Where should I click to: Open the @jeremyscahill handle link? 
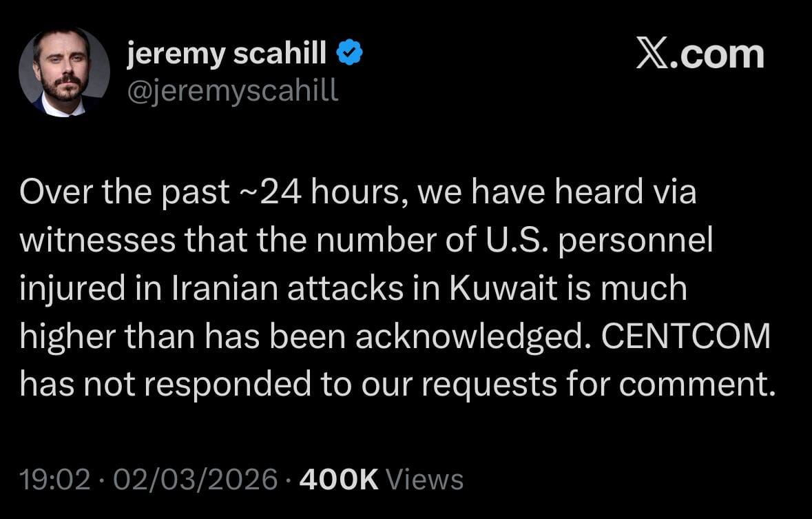(233, 91)
